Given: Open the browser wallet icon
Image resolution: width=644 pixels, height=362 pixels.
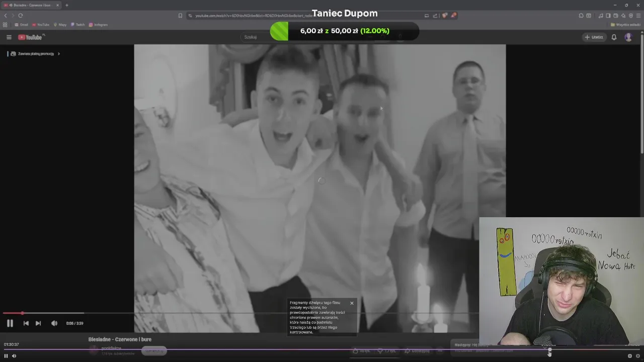Looking at the screenshot, I should point(616,16).
